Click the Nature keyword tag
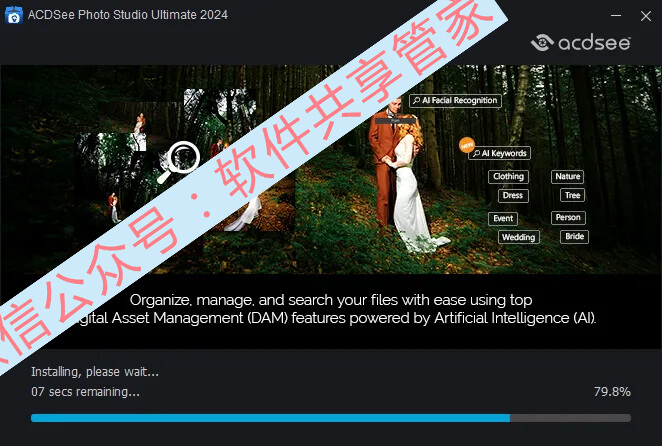Viewport: 662px width, 446px height. [567, 177]
